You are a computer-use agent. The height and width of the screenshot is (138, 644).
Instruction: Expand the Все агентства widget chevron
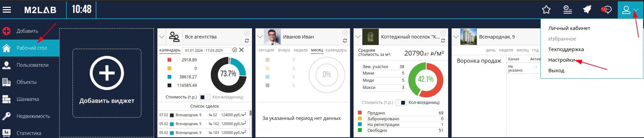162,37
